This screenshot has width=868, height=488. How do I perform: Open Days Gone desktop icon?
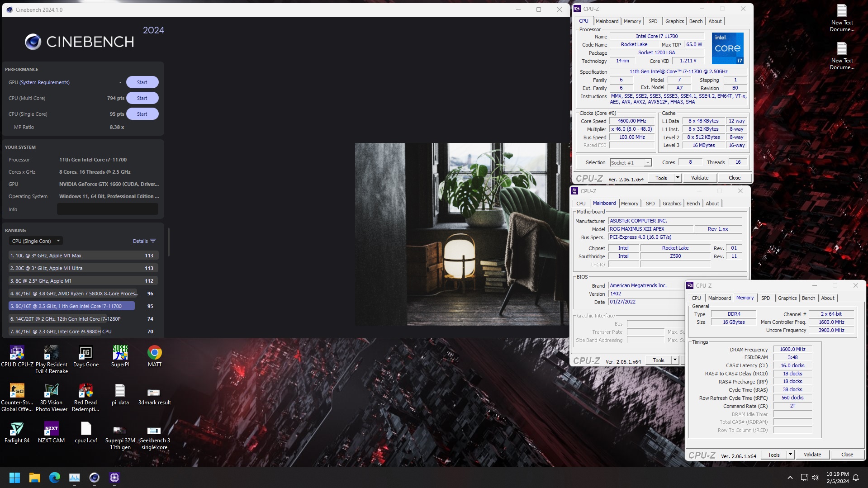[x=86, y=356]
